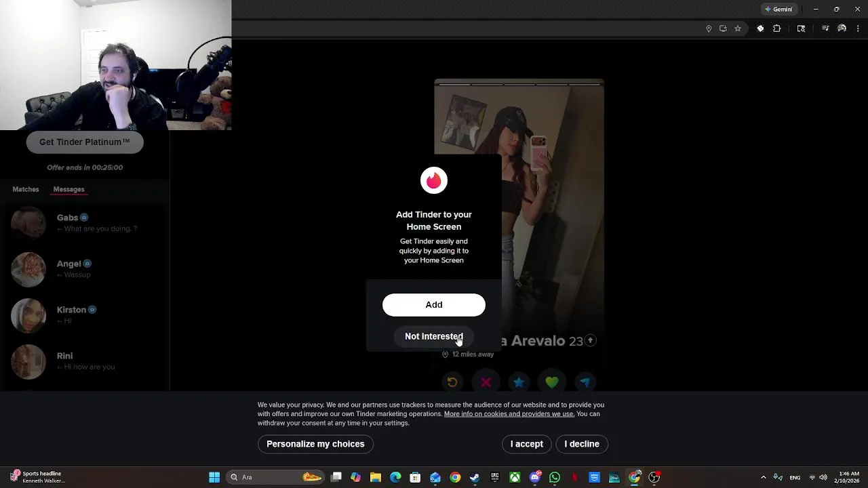868x488 pixels.
Task: Open Copilot from the taskbar
Action: (356, 477)
